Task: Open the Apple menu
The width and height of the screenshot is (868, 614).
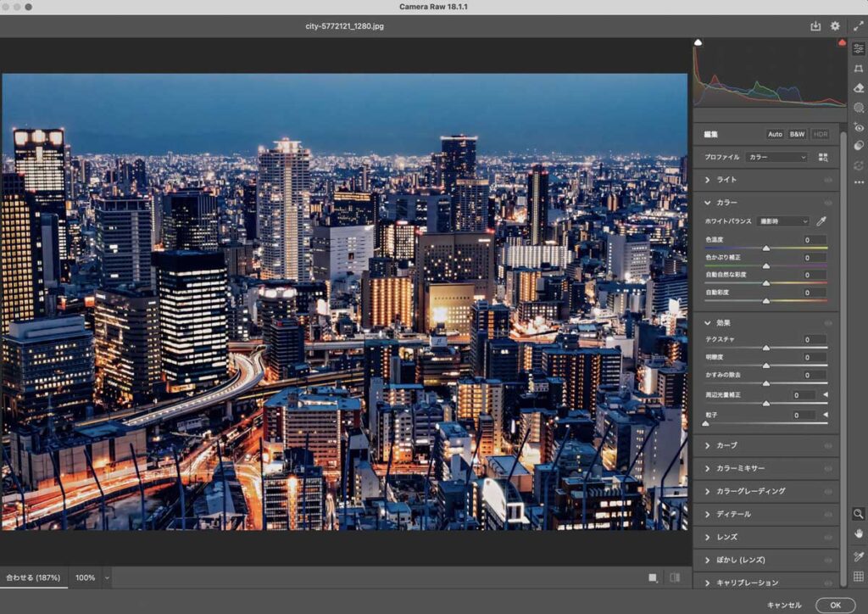Action: [6, 7]
